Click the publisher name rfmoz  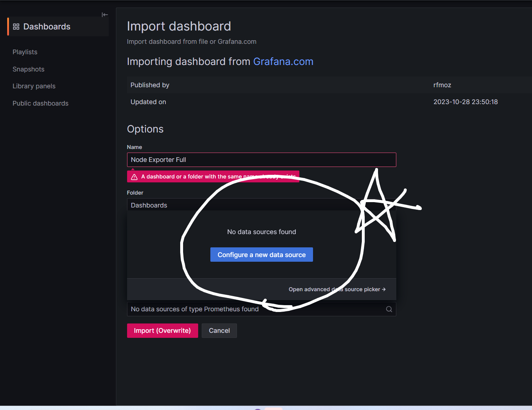click(442, 85)
